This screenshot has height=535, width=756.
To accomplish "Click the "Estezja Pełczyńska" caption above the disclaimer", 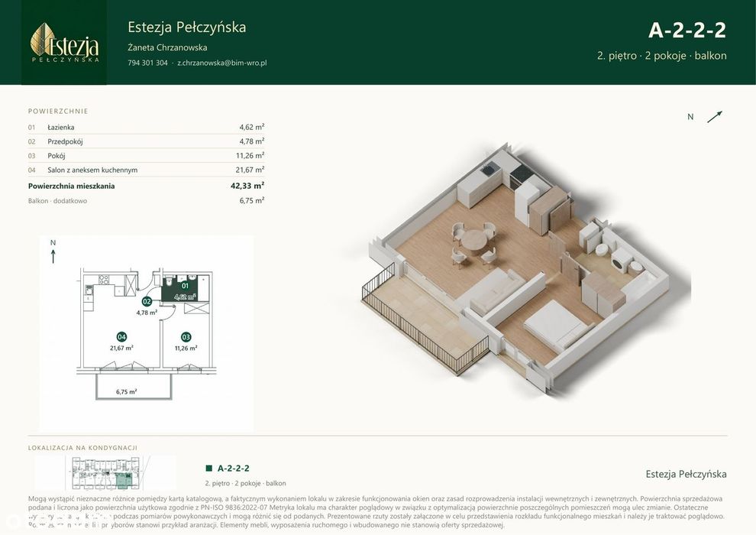I will point(686,474).
